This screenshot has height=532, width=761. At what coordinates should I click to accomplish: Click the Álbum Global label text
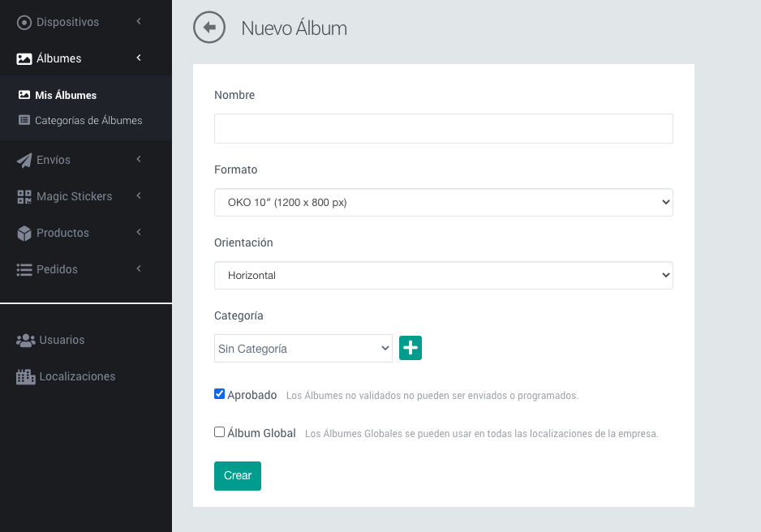261,432
